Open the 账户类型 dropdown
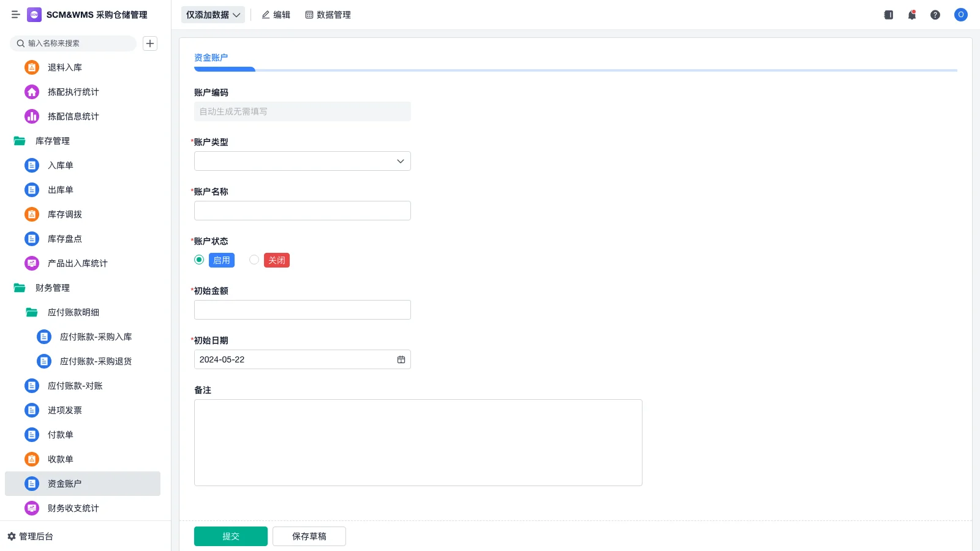The height and width of the screenshot is (551, 980). [x=303, y=161]
